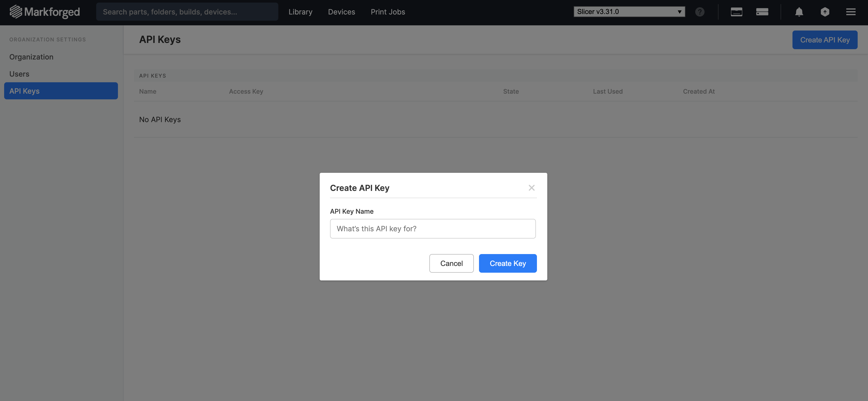This screenshot has height=401, width=868.
Task: Click the Create Key button
Action: pos(507,263)
